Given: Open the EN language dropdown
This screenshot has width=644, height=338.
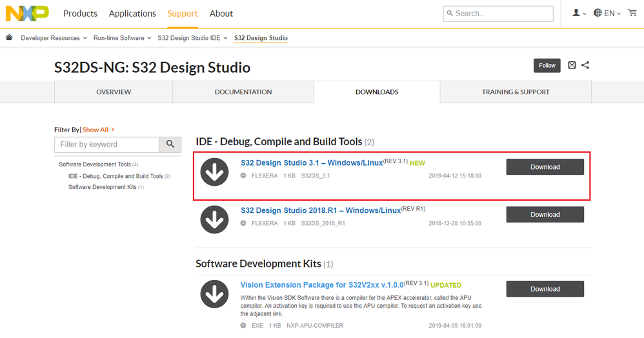Looking at the screenshot, I should [x=607, y=13].
